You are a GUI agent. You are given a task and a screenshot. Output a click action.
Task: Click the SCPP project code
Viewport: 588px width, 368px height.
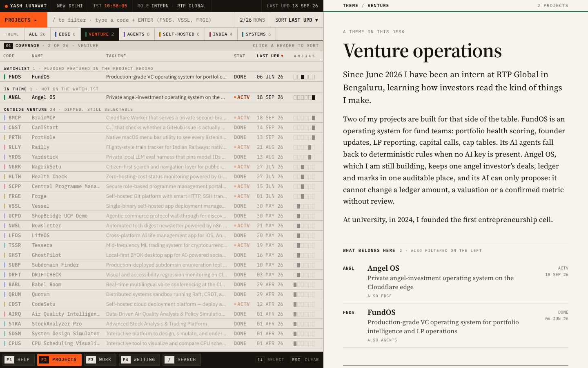click(15, 186)
